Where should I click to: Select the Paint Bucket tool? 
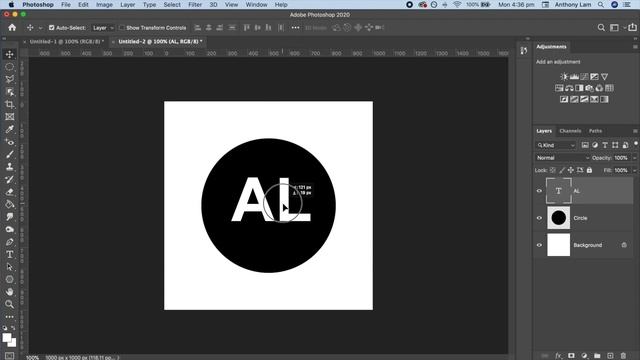pos(9,204)
